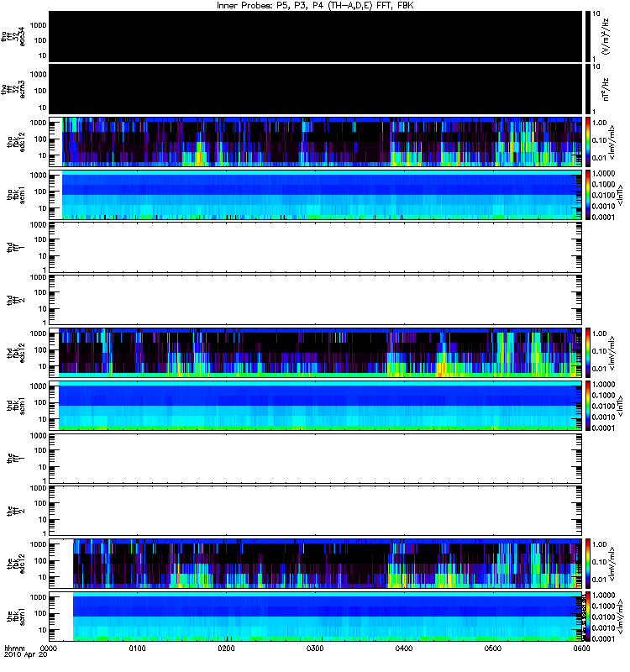The width and height of the screenshot is (630, 672).
Task: Click the '0600' time axis label
Action: (x=581, y=648)
